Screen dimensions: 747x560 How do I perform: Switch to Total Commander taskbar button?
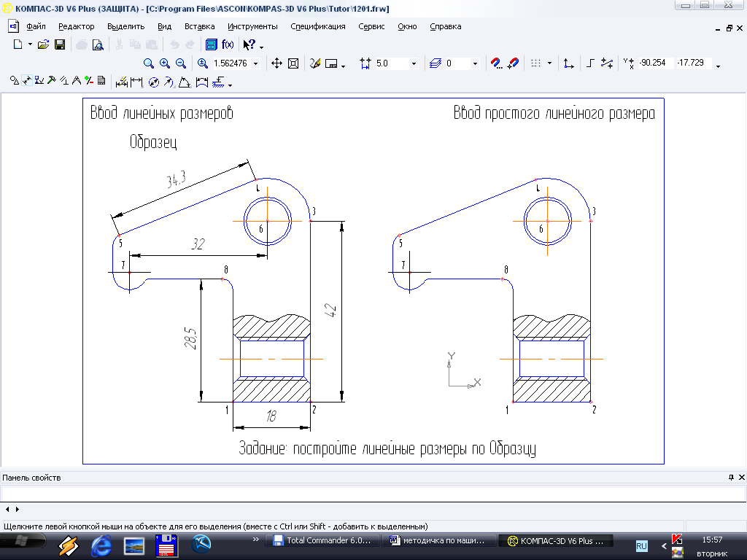tap(322, 541)
